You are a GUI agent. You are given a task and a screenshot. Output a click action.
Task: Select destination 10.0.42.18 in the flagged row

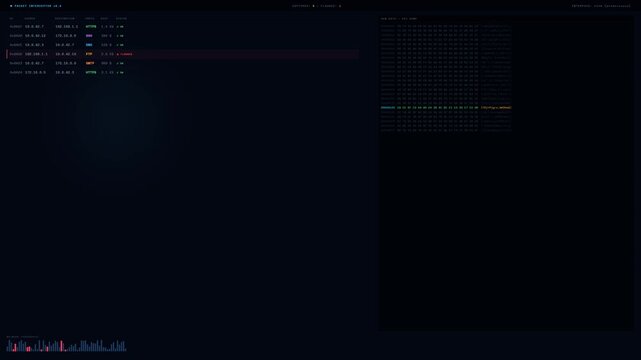point(66,54)
